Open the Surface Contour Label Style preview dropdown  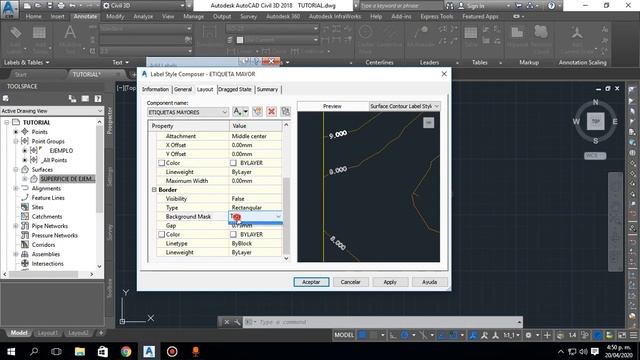404,106
